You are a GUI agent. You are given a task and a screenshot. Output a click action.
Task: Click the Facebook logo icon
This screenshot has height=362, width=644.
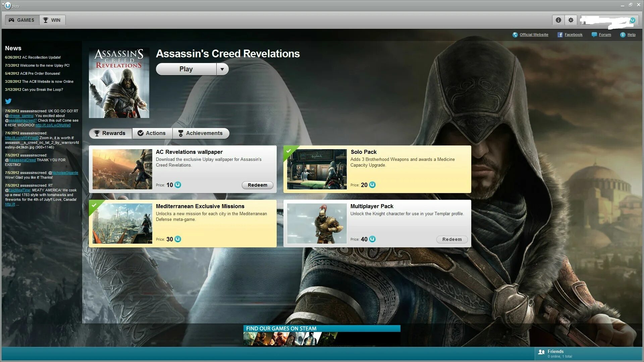[x=560, y=35]
